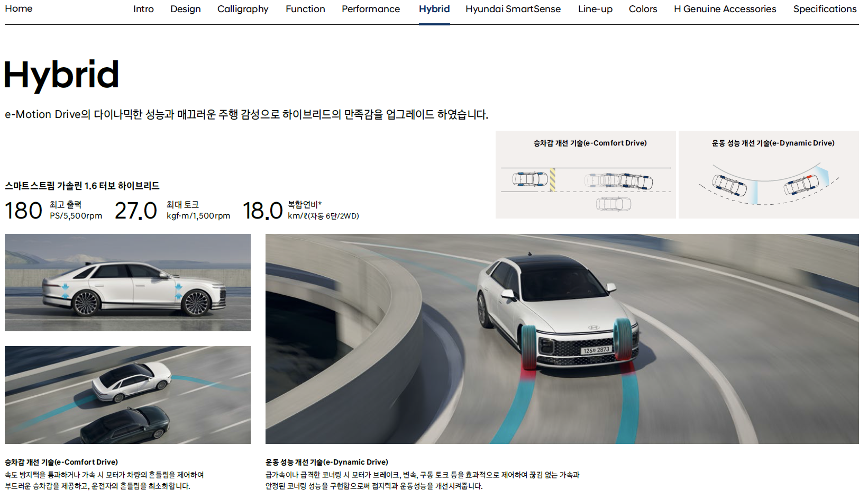Click the 복합연비* label
Image resolution: width=868 pixels, height=499 pixels.
click(305, 204)
